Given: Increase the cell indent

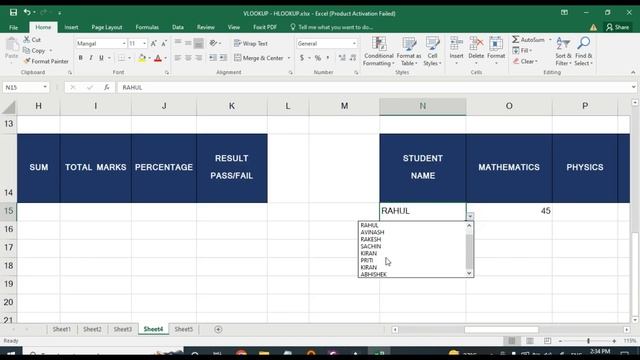Looking at the screenshot, I should pos(223,58).
